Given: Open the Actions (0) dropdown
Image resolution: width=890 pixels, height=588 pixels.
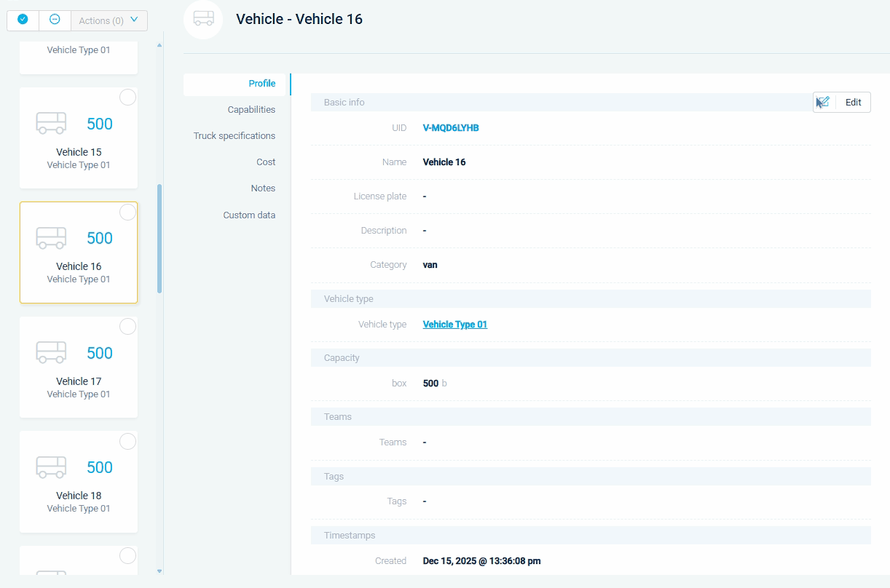Looking at the screenshot, I should point(109,20).
